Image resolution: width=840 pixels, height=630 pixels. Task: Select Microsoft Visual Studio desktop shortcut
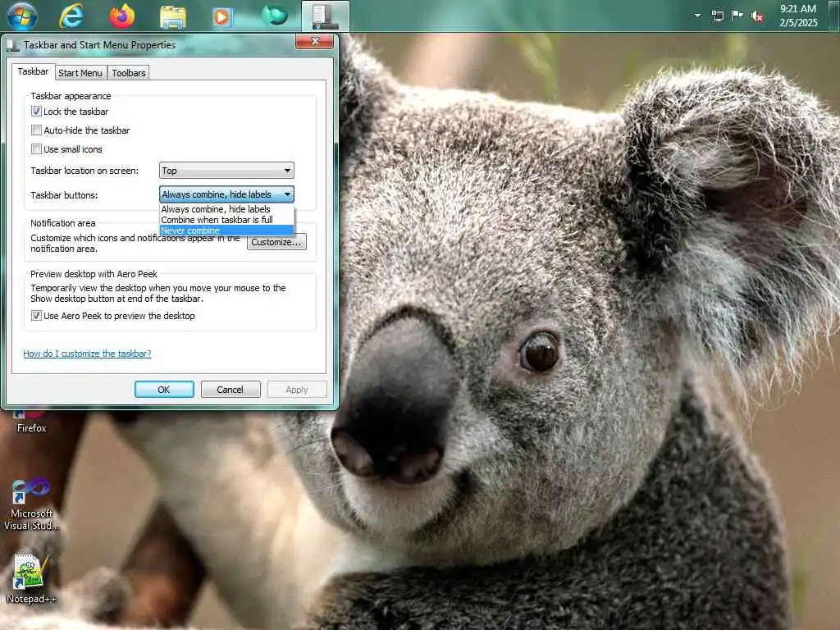(31, 504)
